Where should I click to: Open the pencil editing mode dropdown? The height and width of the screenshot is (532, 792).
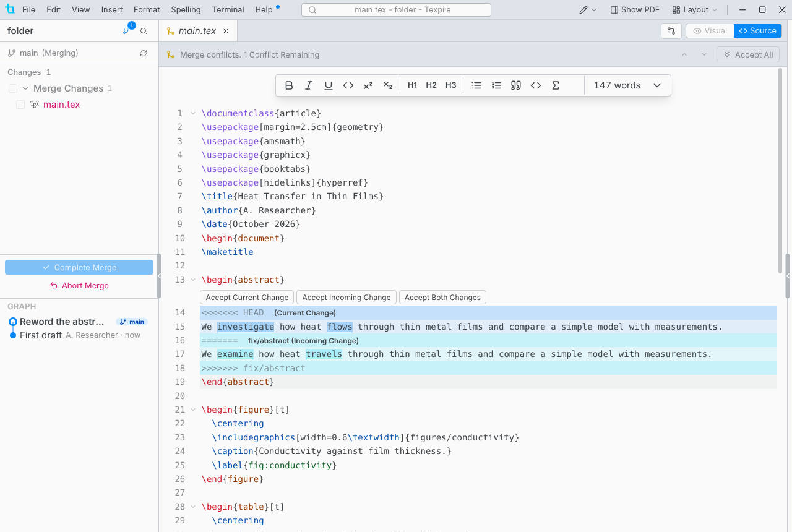click(x=588, y=10)
